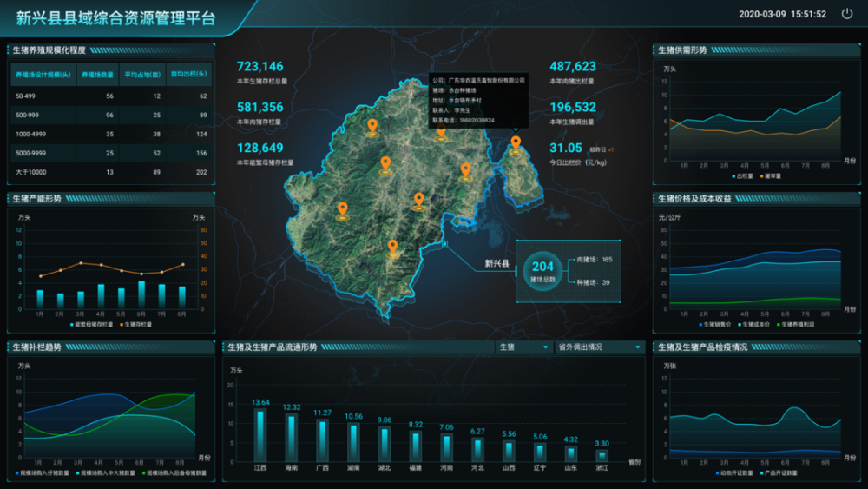Select the map pin on the eastern island

[516, 143]
